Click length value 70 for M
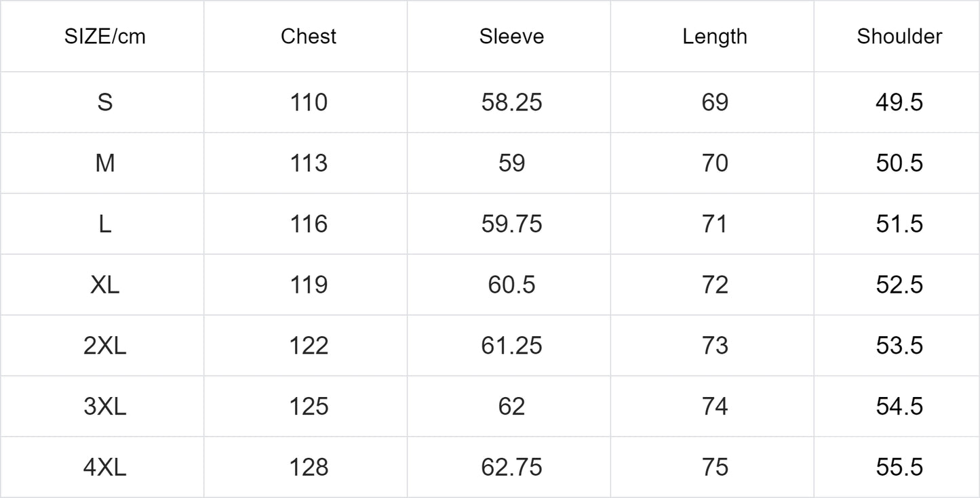The height and width of the screenshot is (498, 980). 715,163
